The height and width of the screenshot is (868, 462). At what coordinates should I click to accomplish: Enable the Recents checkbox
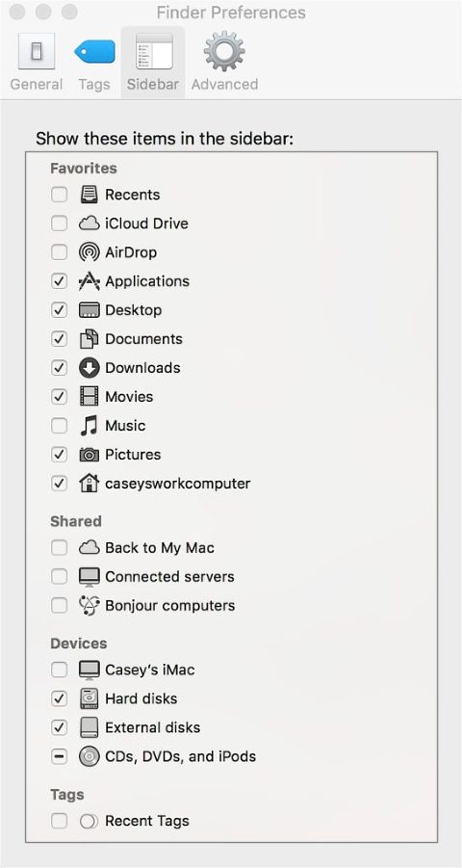point(60,195)
